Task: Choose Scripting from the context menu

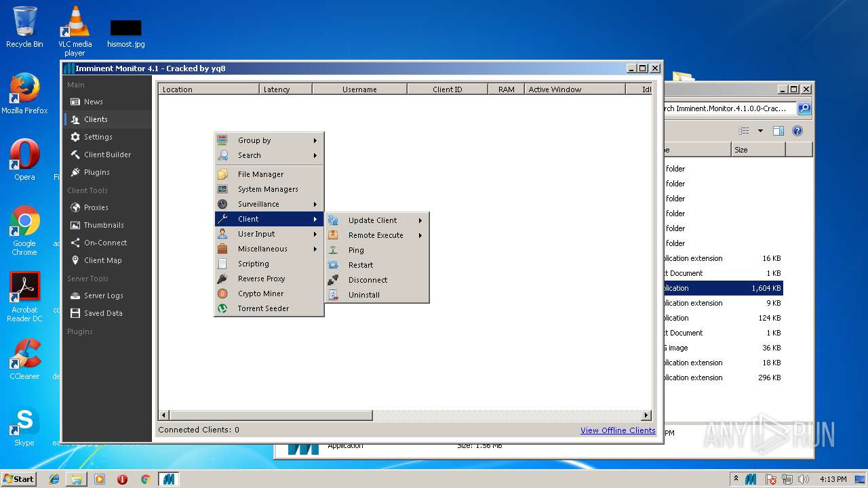Action: (x=269, y=264)
